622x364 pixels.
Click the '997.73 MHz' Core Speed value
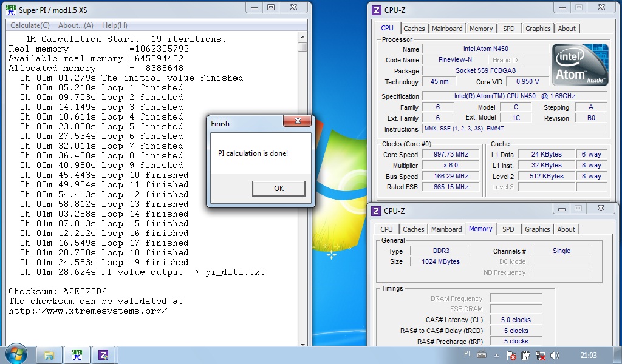coord(451,155)
